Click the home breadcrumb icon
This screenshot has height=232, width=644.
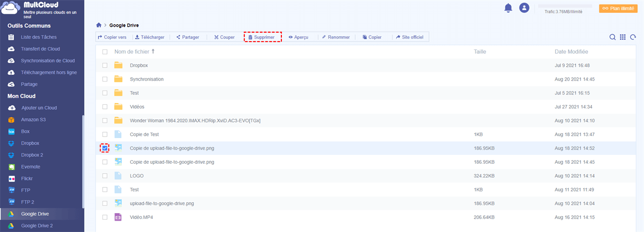(99, 25)
